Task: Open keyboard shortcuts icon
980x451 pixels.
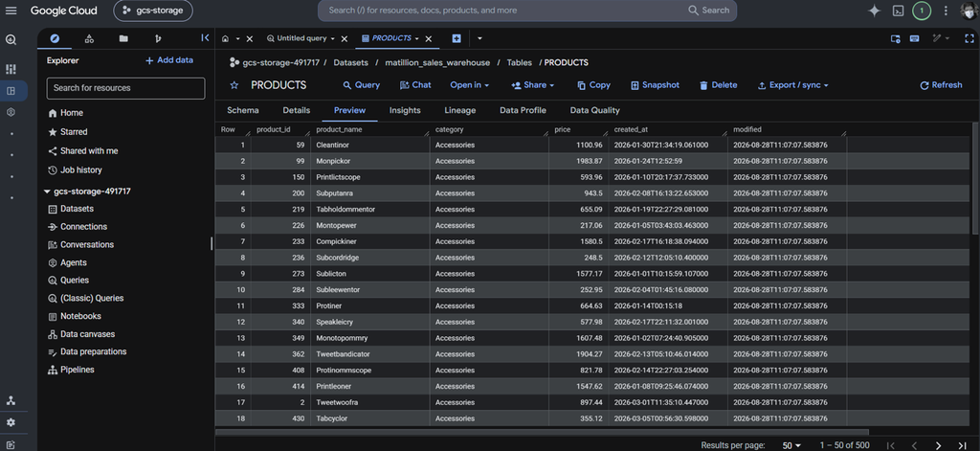Action: [x=914, y=39]
